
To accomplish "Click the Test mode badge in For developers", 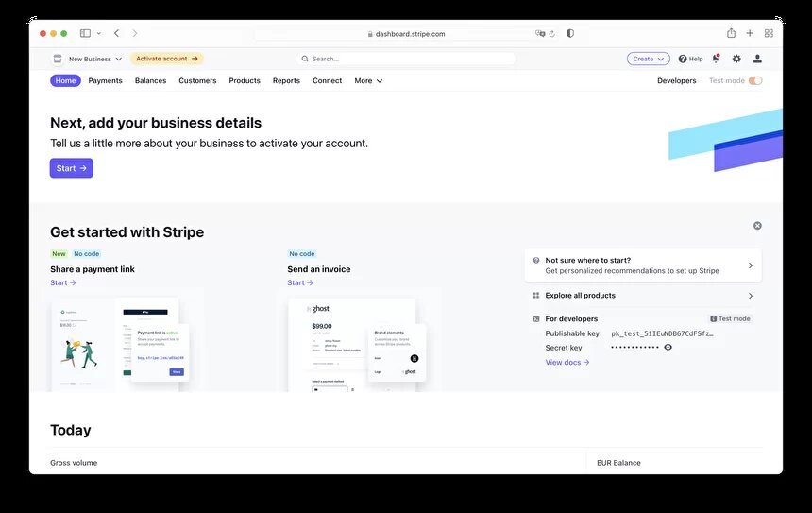I will (x=730, y=318).
